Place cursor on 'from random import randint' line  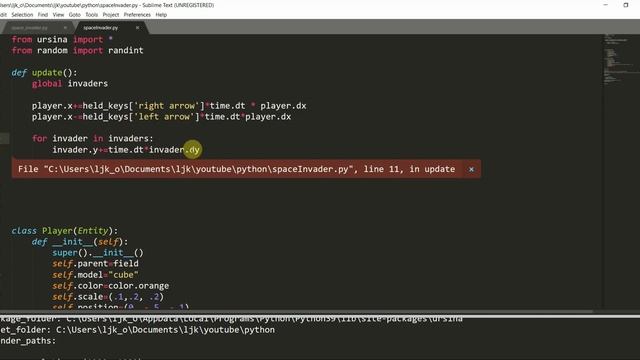tap(78, 51)
